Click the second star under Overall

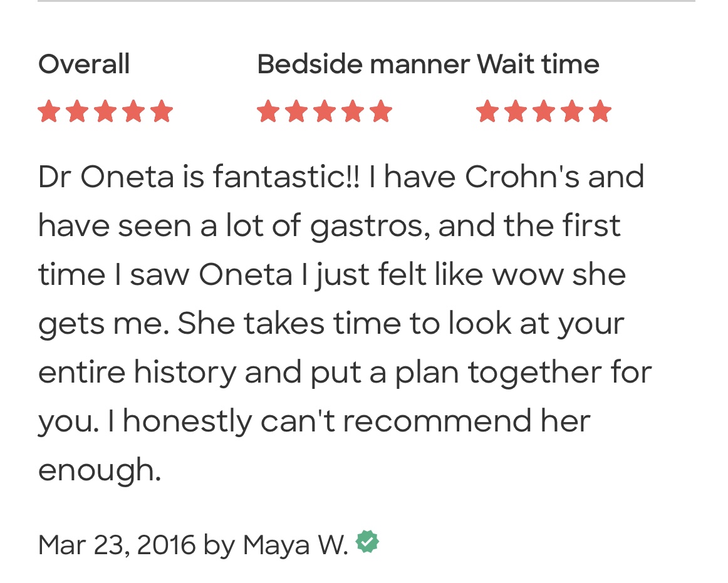(x=77, y=111)
